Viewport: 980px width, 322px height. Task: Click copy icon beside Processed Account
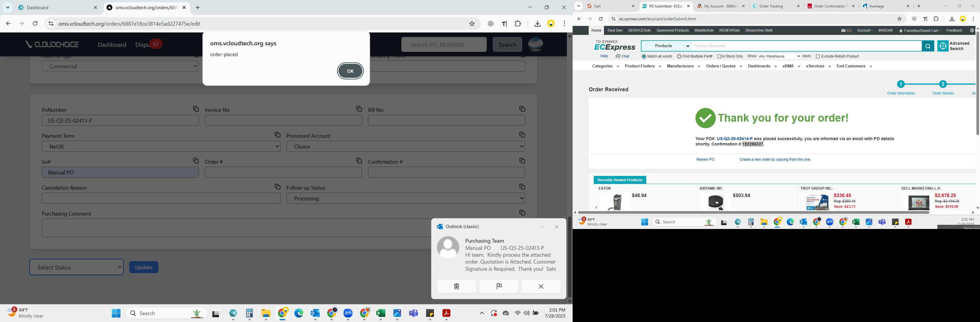[x=522, y=135]
